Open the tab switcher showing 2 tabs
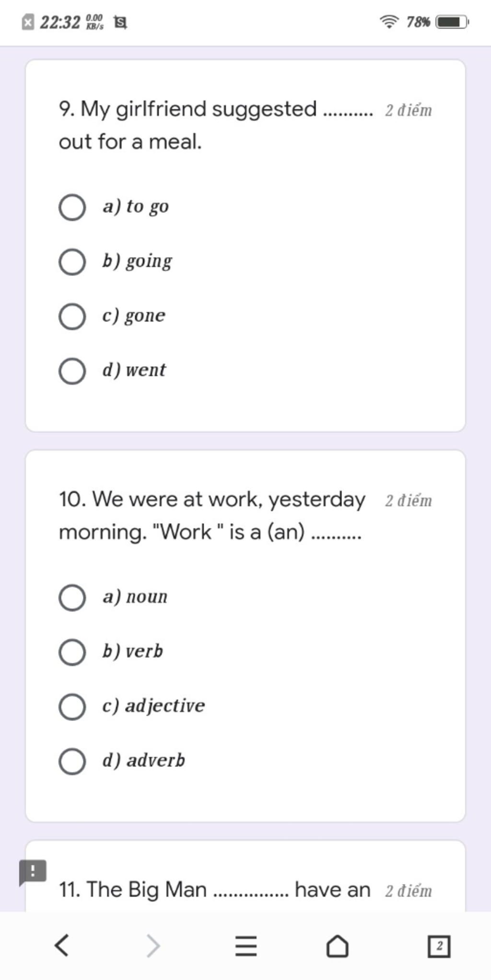The height and width of the screenshot is (980, 491). 438,945
